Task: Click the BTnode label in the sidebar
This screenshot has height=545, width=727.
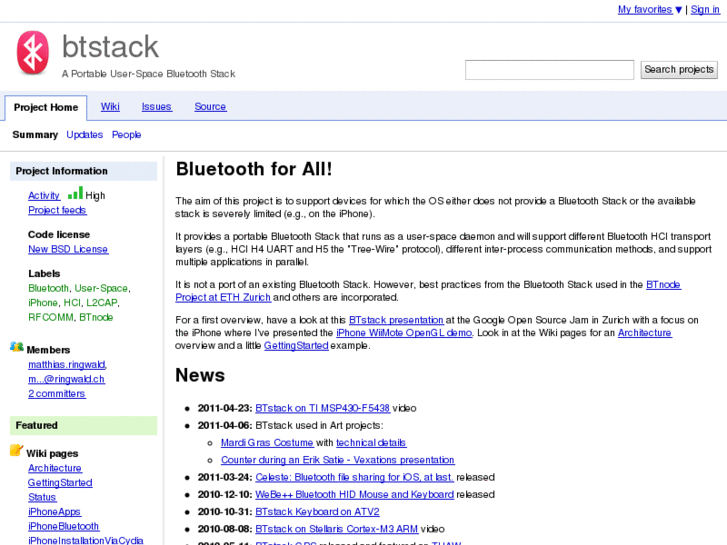Action: [96, 317]
